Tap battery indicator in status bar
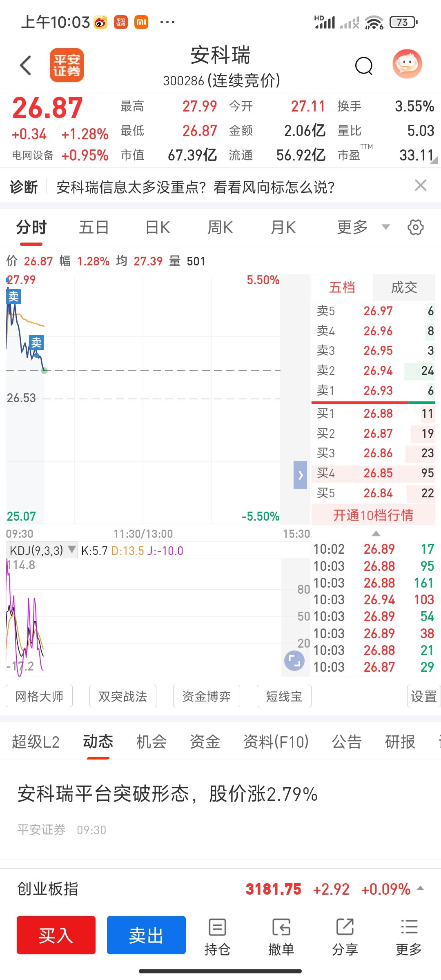The image size is (441, 980). coord(403,22)
